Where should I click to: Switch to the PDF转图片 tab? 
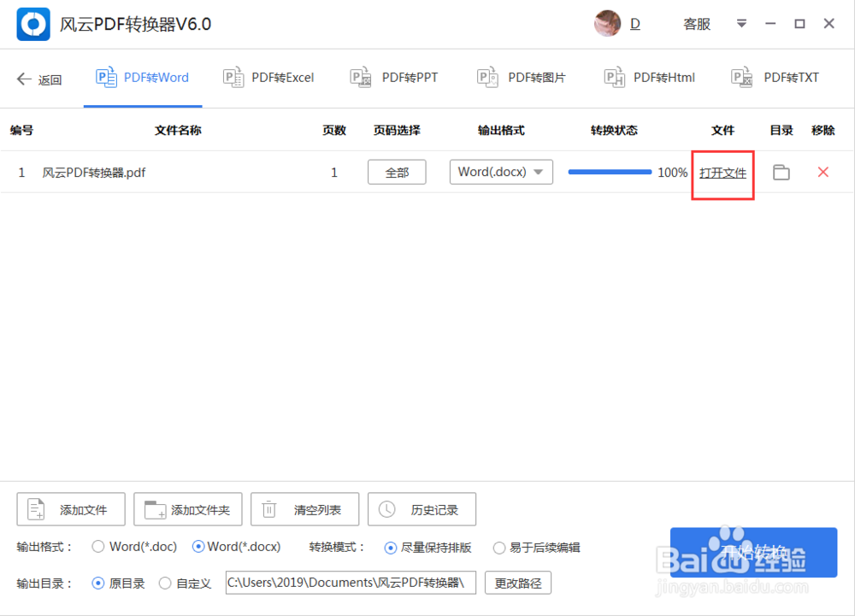point(521,78)
